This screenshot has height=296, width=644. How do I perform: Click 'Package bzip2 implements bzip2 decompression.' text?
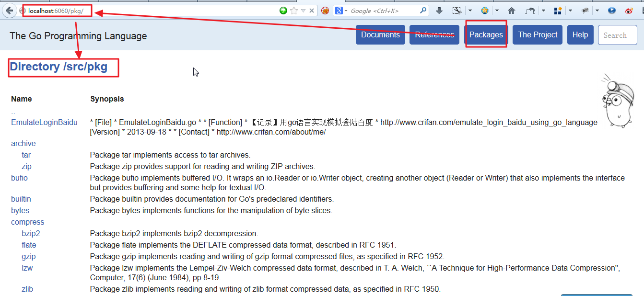[x=174, y=233]
